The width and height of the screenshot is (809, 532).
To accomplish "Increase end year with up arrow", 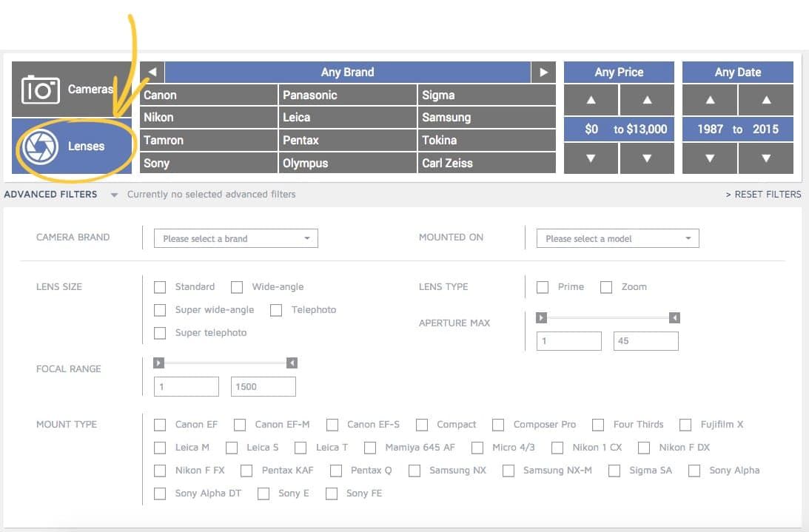I will point(766,100).
